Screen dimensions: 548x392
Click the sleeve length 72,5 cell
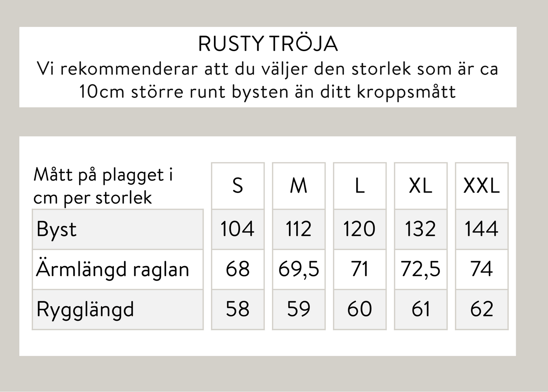point(421,270)
